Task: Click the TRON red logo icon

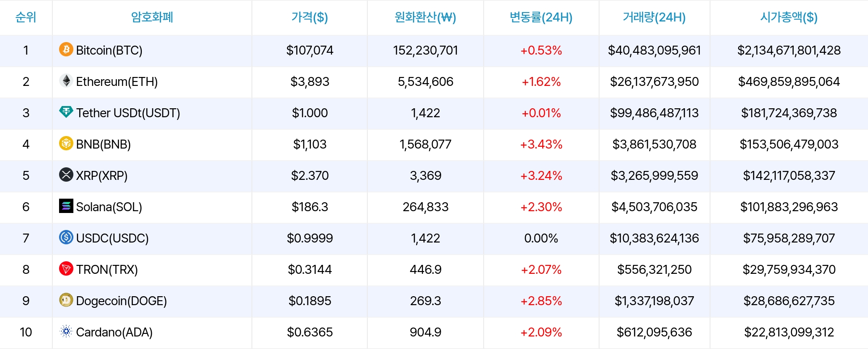Action: (x=66, y=268)
